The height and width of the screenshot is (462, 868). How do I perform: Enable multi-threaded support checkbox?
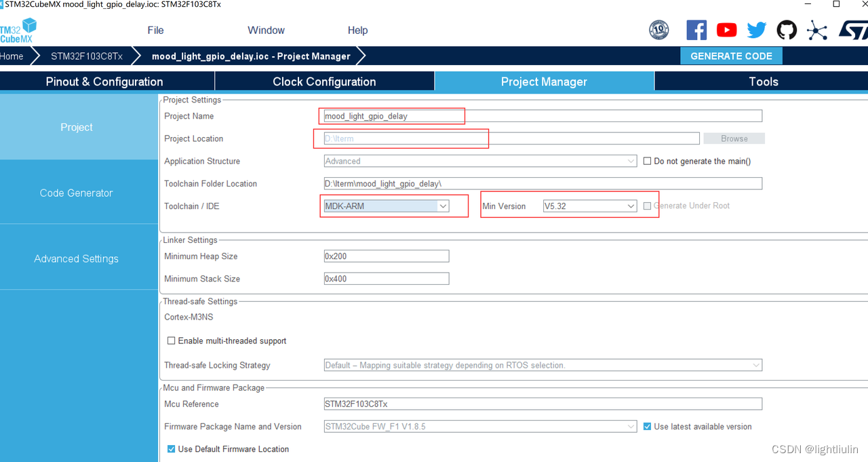coord(172,341)
